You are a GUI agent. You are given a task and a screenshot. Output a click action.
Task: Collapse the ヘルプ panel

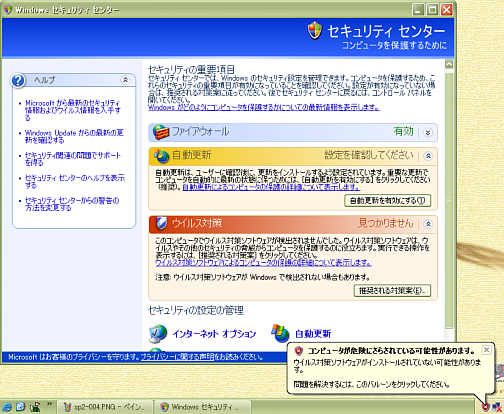tap(125, 80)
